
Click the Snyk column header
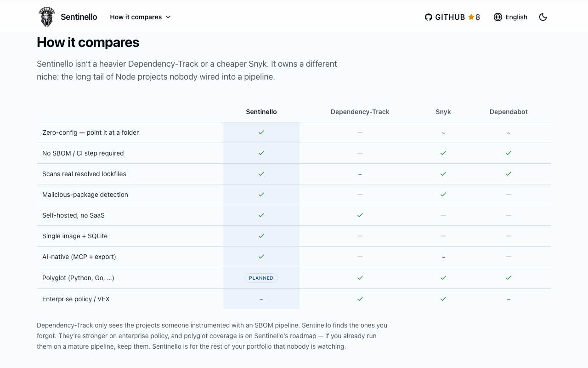click(x=443, y=112)
